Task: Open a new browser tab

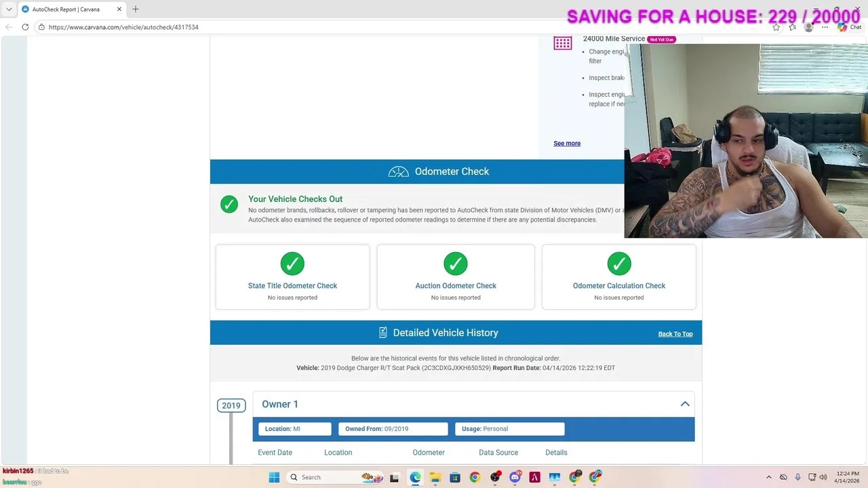Action: pos(136,9)
